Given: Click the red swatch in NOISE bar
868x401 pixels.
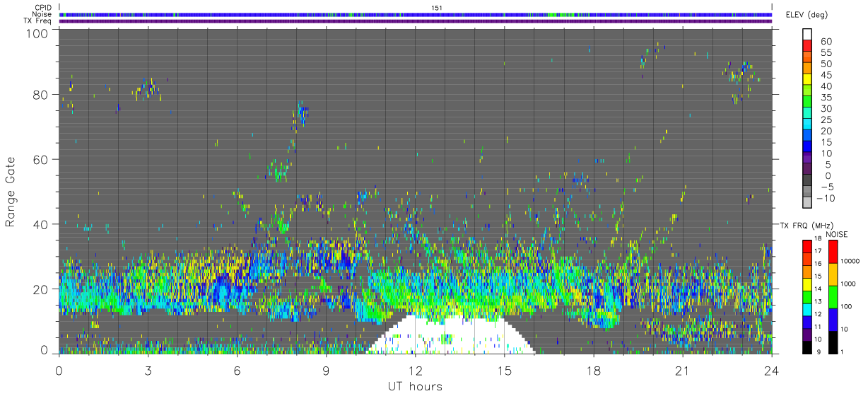Looking at the screenshot, I should coord(833,252).
